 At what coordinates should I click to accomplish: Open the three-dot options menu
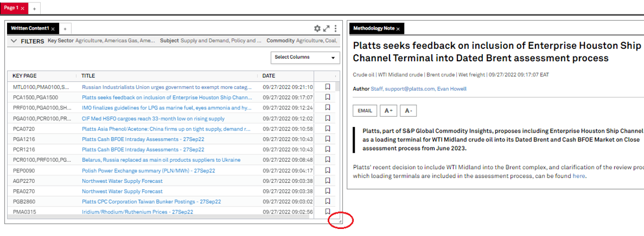click(x=335, y=29)
